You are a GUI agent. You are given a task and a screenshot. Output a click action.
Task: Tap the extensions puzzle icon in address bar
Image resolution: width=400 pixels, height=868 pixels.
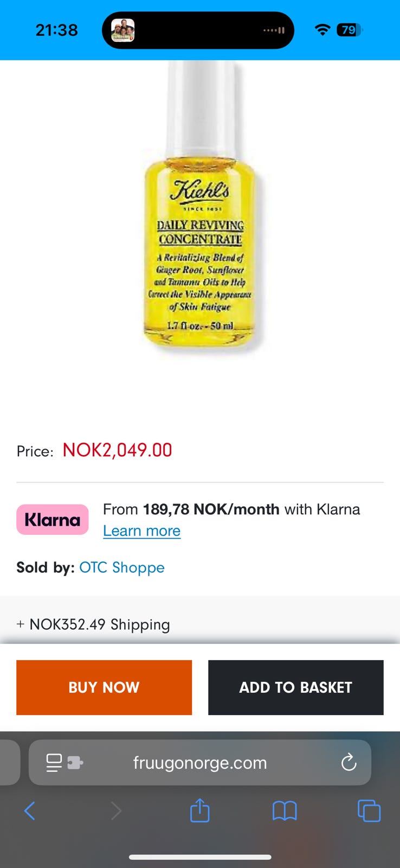(75, 763)
